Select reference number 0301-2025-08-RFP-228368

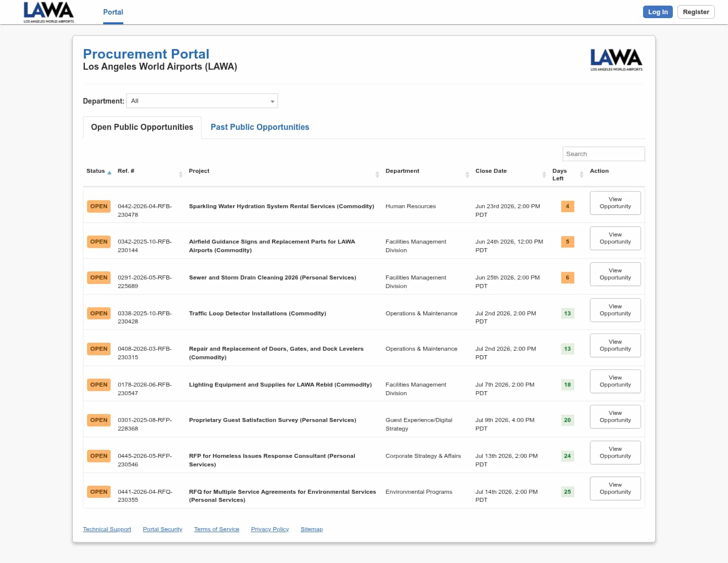pos(145,424)
